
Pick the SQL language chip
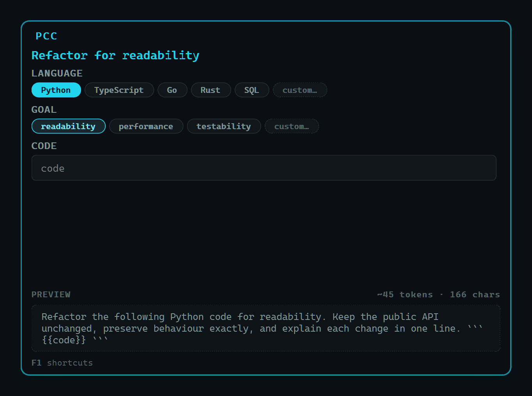(x=252, y=90)
